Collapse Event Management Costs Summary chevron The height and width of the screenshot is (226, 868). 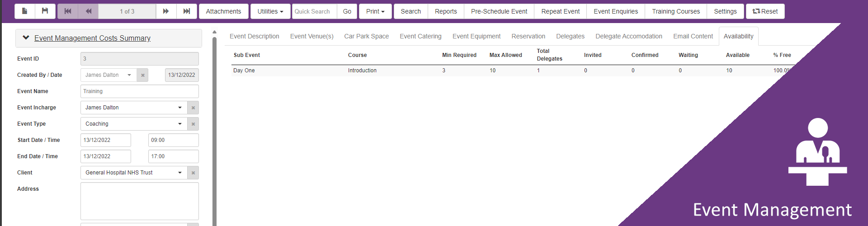pyautogui.click(x=26, y=38)
